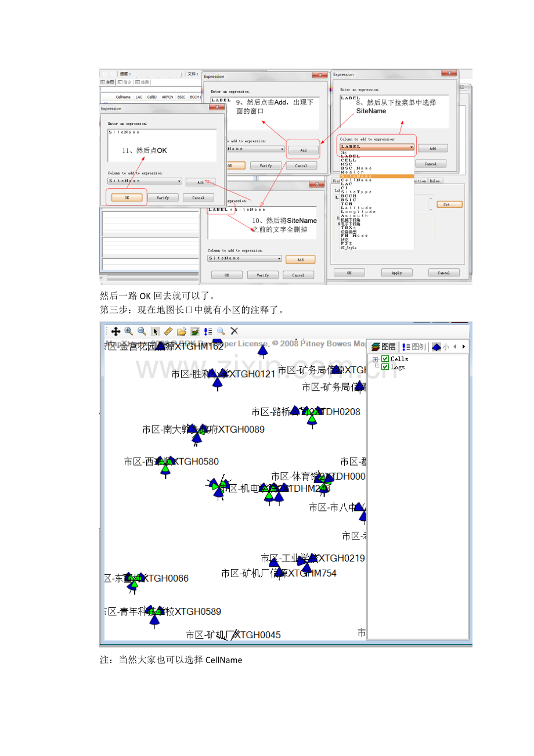534x756 pixels.
Task: Click the Verify button
Action: (163, 197)
